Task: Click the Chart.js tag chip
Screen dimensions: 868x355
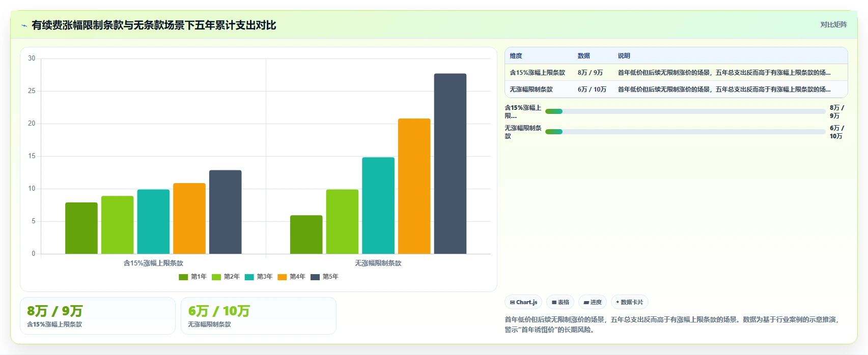Action: (x=523, y=302)
